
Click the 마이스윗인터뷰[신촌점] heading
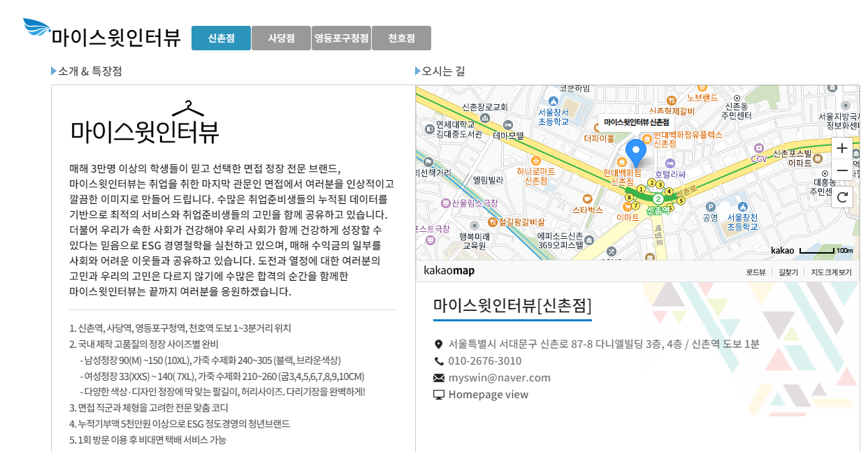pyautogui.click(x=512, y=305)
